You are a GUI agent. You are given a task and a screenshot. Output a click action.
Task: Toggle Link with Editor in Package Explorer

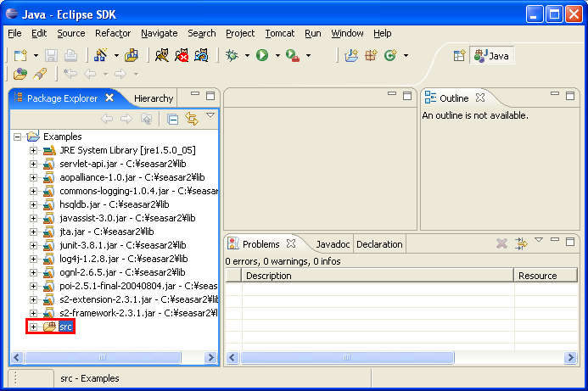191,119
